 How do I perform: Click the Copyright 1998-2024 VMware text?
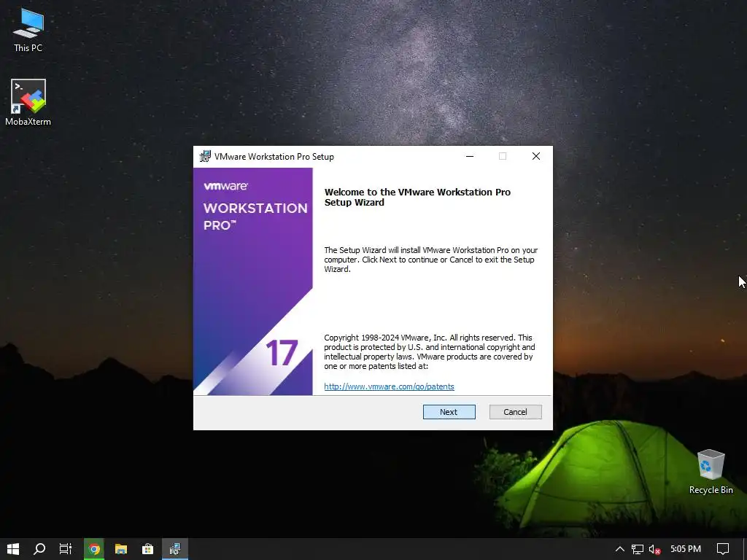[x=429, y=352]
